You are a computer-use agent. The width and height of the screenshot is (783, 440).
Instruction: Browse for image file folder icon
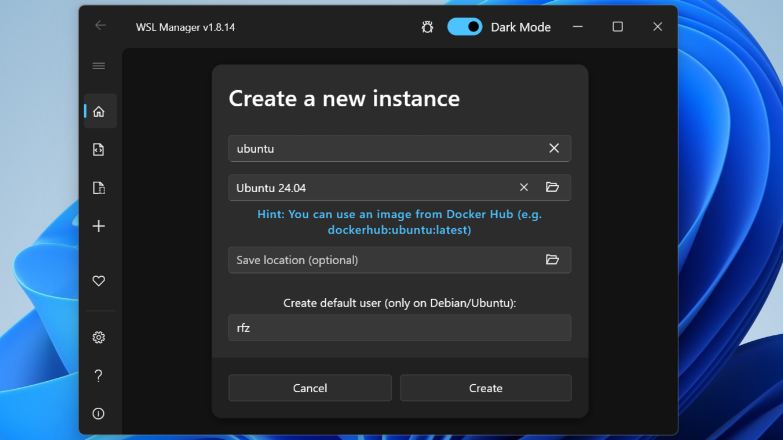click(552, 187)
